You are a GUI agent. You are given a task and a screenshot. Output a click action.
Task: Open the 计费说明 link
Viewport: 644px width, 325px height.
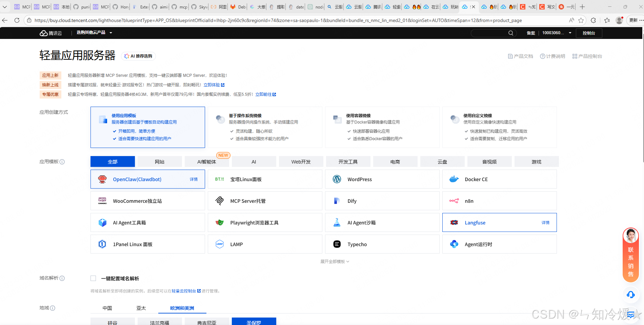tap(552, 56)
